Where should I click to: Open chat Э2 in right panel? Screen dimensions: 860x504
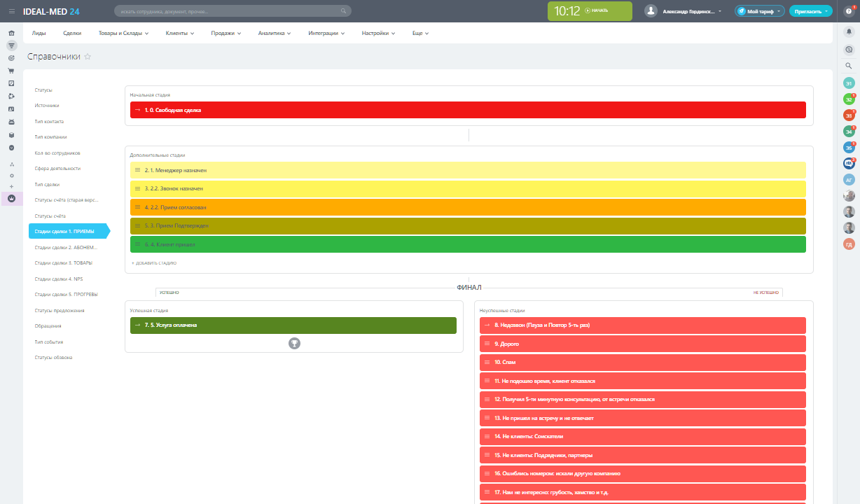(849, 99)
